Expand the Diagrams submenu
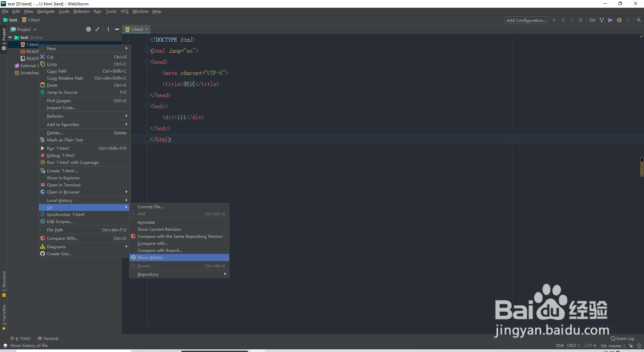 85,247
